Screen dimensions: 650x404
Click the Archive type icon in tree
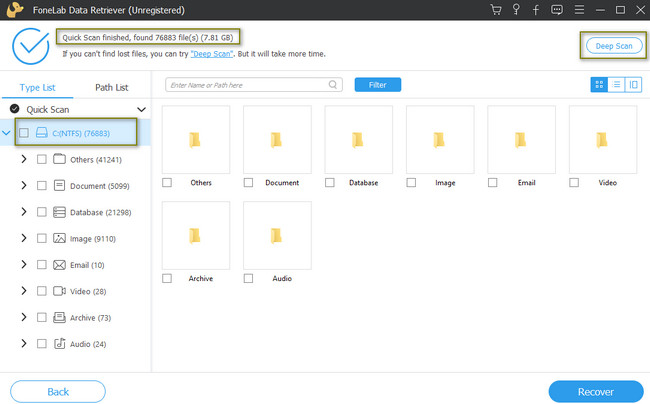tap(59, 317)
